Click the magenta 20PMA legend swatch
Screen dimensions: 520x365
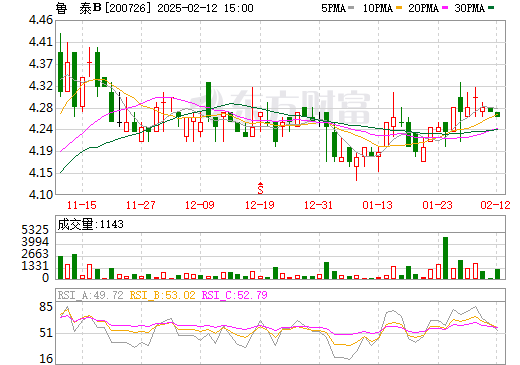tap(445, 8)
